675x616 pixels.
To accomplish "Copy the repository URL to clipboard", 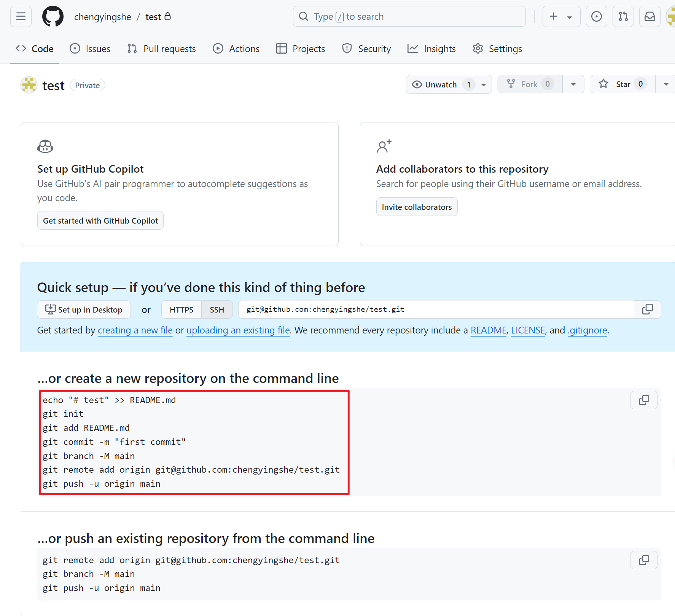I will click(x=647, y=310).
